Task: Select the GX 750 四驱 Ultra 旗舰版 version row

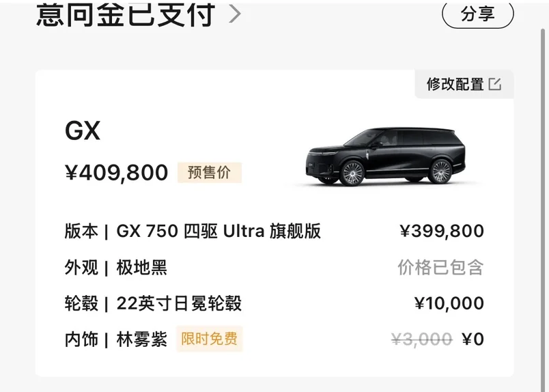Action: pyautogui.click(x=193, y=232)
